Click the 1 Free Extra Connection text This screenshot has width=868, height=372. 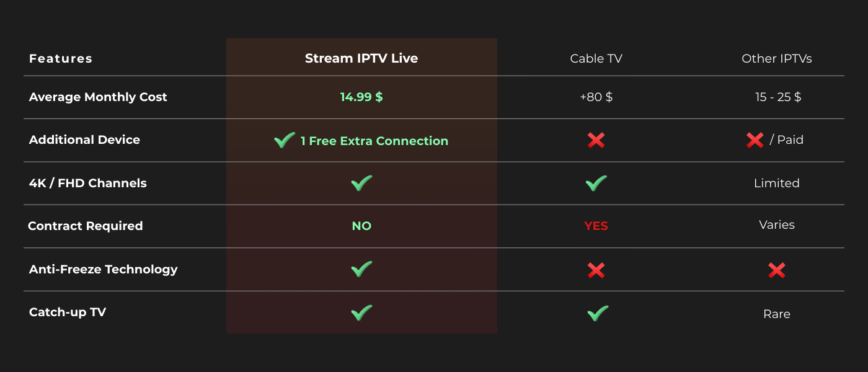click(374, 141)
